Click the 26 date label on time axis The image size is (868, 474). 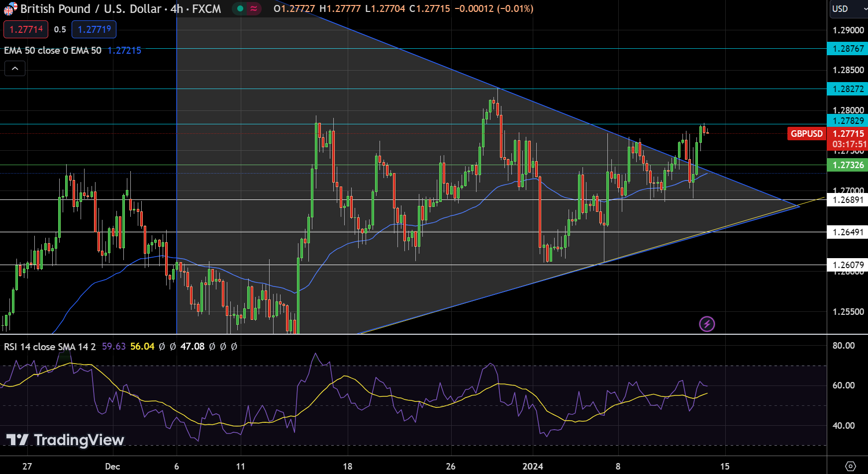coord(451,467)
